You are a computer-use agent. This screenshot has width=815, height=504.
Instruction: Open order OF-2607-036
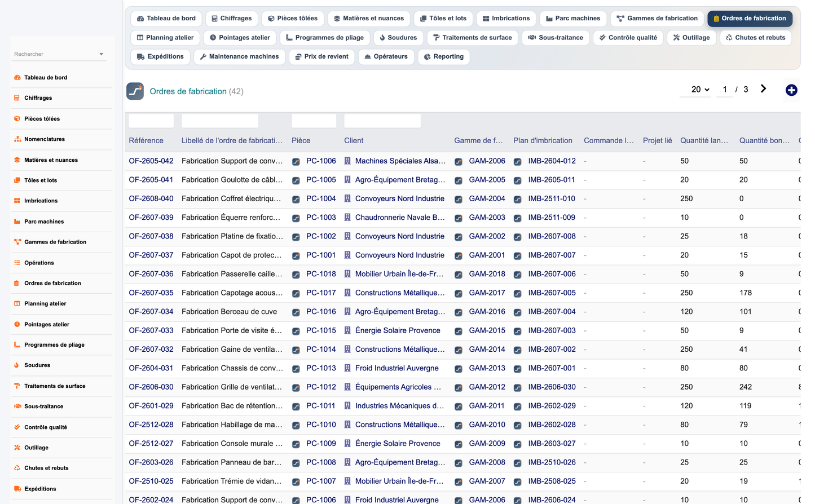click(151, 274)
